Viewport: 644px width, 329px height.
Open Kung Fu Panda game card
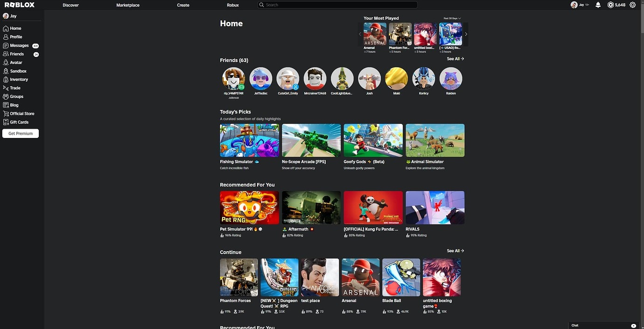pyautogui.click(x=373, y=208)
